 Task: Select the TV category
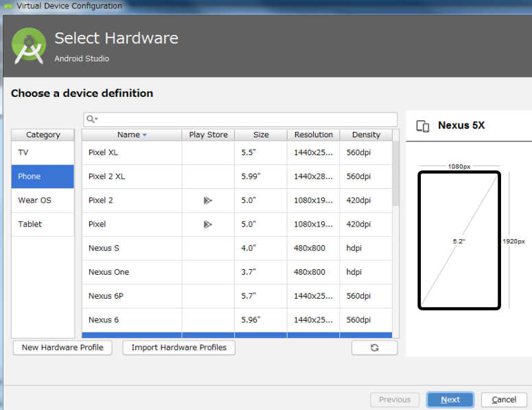43,152
